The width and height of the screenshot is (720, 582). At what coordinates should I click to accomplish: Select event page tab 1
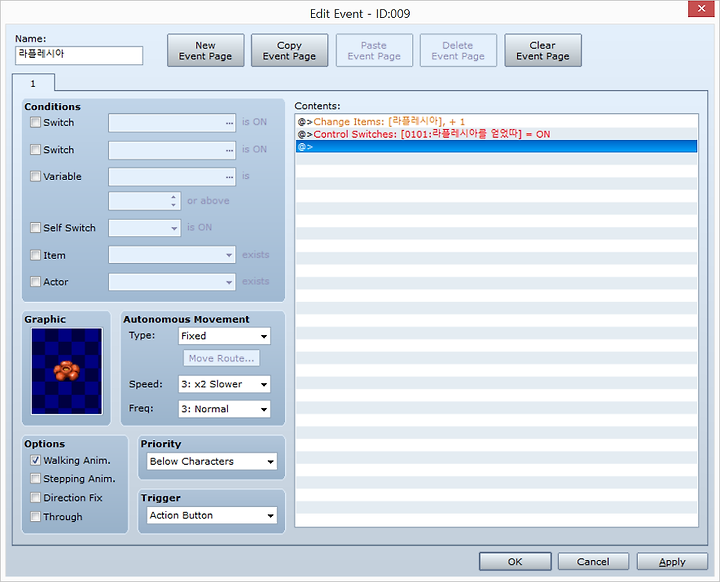pos(33,84)
